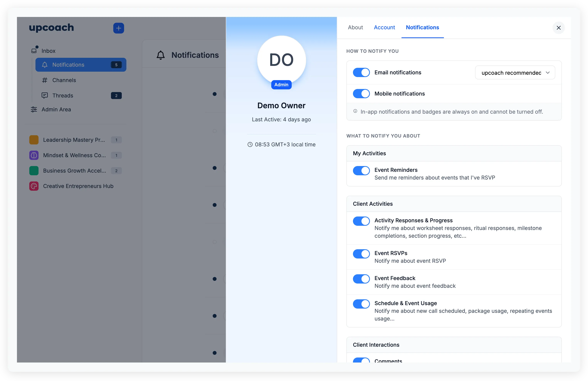Viewport: 588px width, 381px height.
Task: Open the Leadership Mastery program icon
Action: point(34,140)
